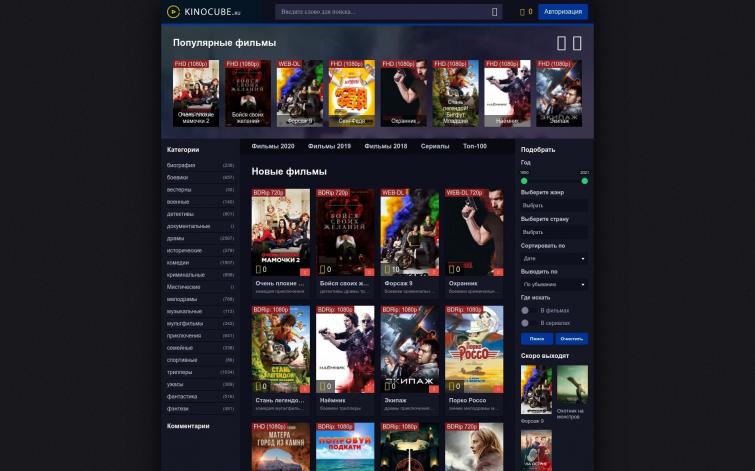Open the Порко Россо poster in new films
The image size is (755, 471).
474,349
